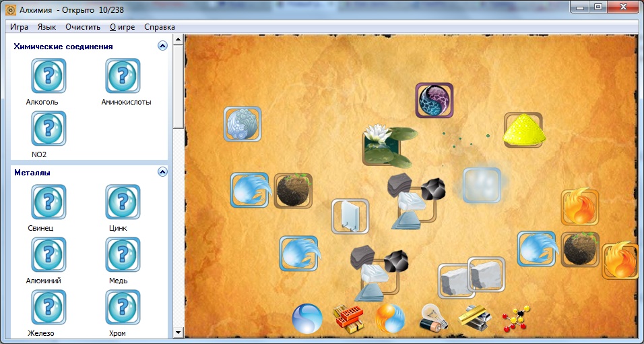Image resolution: width=644 pixels, height=344 pixels.
Task: Click the element list scrollbar thumb
Action: point(179,86)
